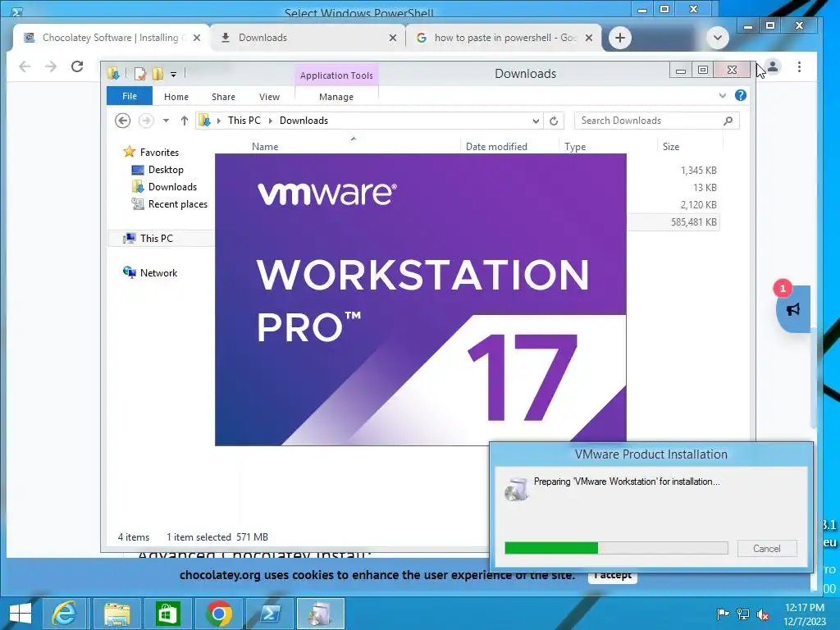Select Favorites in the navigation pane
Image resolution: width=840 pixels, height=630 pixels.
(x=159, y=152)
